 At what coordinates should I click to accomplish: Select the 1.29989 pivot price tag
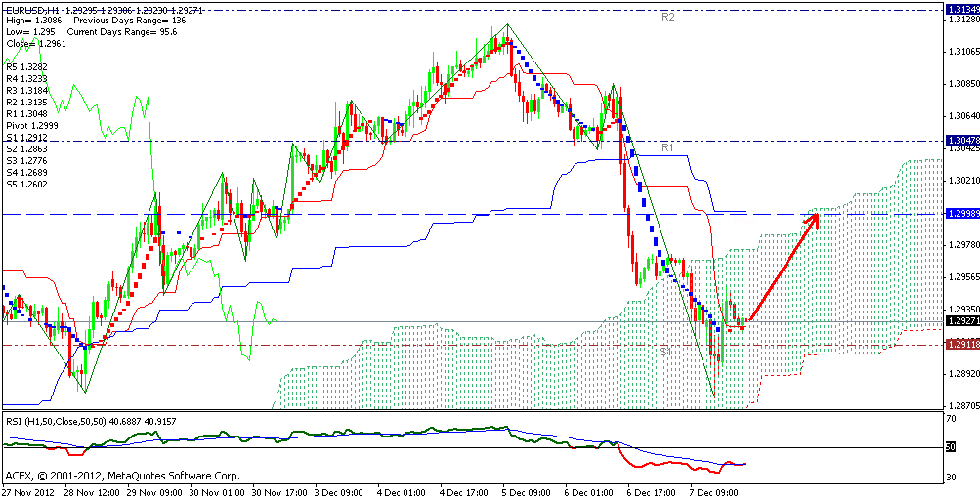[x=961, y=213]
